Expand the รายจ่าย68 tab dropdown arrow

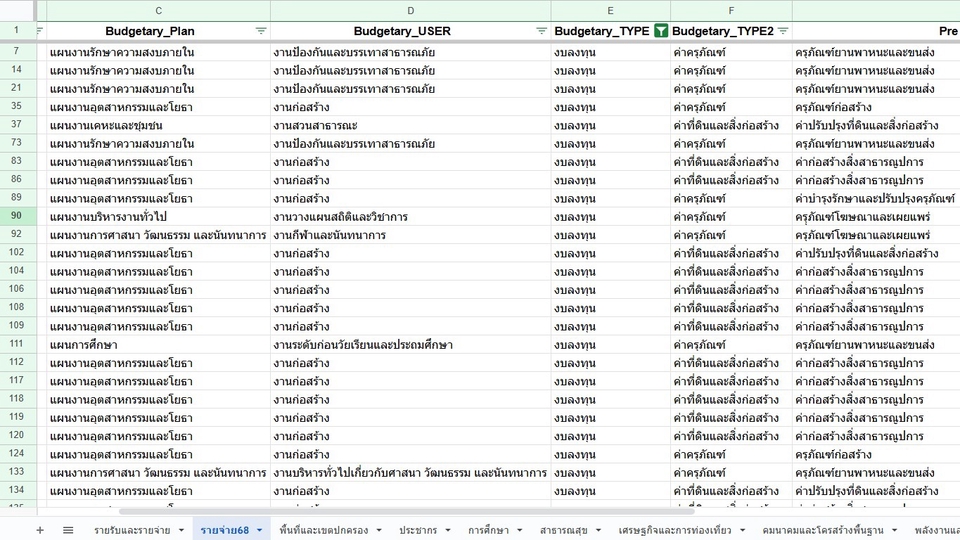(x=258, y=530)
